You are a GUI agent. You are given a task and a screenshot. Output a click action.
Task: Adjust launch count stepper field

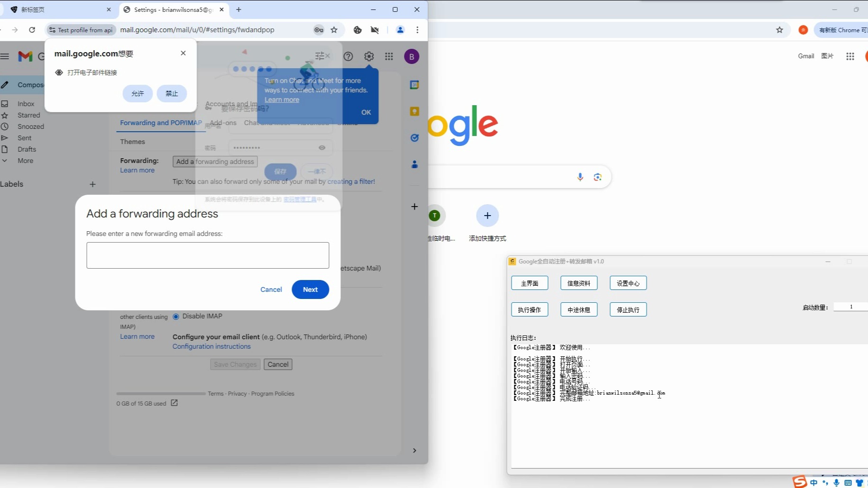[850, 307]
